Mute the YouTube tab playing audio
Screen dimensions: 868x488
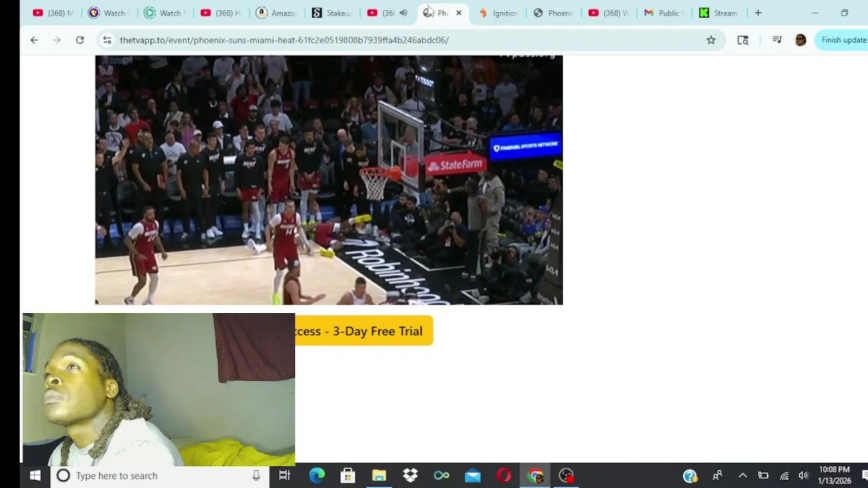(x=403, y=13)
